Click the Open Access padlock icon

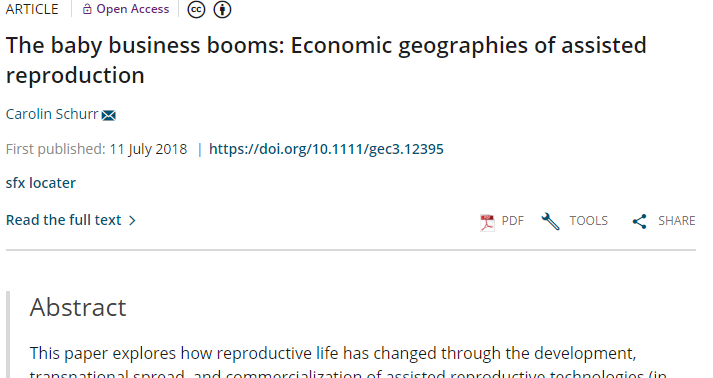pos(87,9)
